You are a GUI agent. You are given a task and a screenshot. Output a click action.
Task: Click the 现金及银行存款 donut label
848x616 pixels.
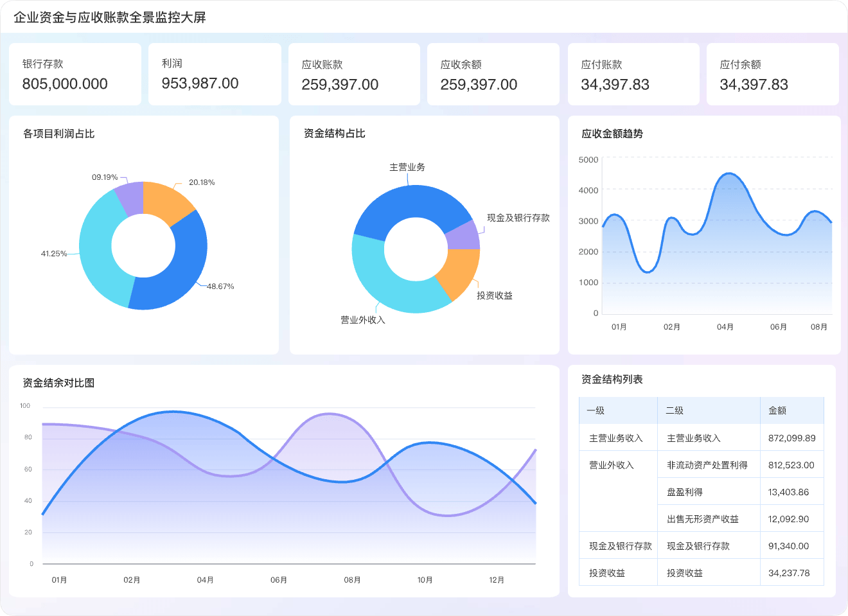pos(518,218)
